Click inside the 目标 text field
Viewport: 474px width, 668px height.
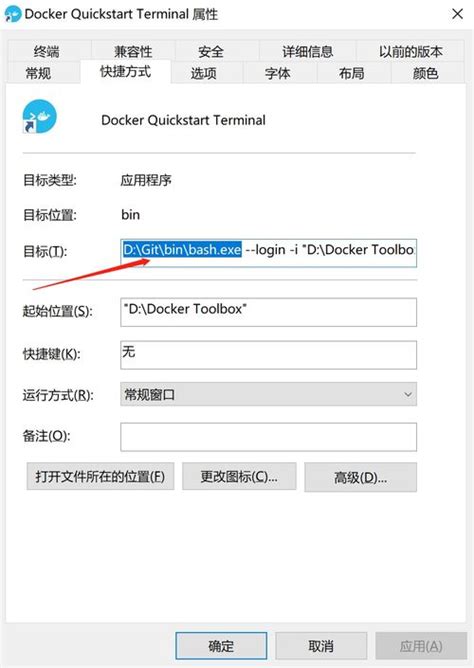point(268,253)
